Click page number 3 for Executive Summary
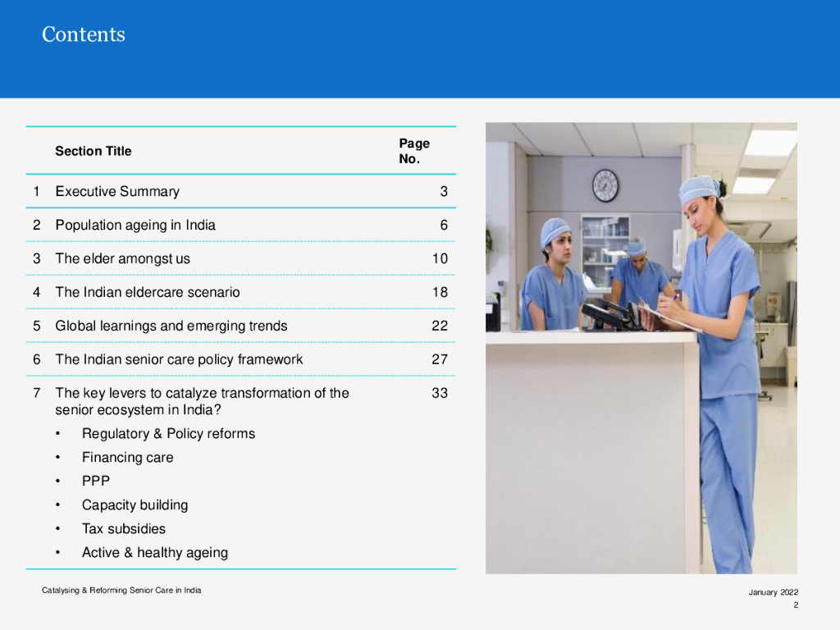The image size is (840, 630). coord(444,191)
